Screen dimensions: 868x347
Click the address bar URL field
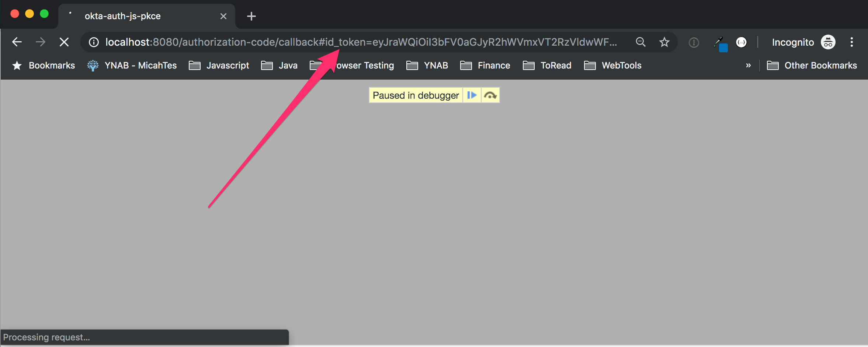(361, 42)
